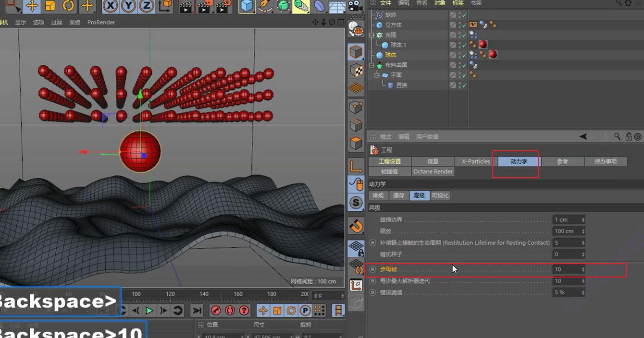Select the 球体.1 object in tree
This screenshot has width=644, height=338.
click(x=398, y=45)
